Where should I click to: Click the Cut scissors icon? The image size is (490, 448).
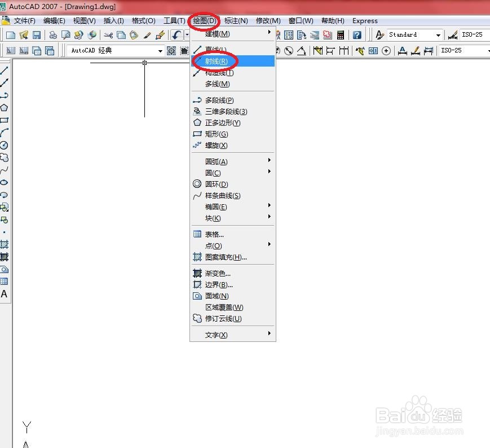point(108,35)
